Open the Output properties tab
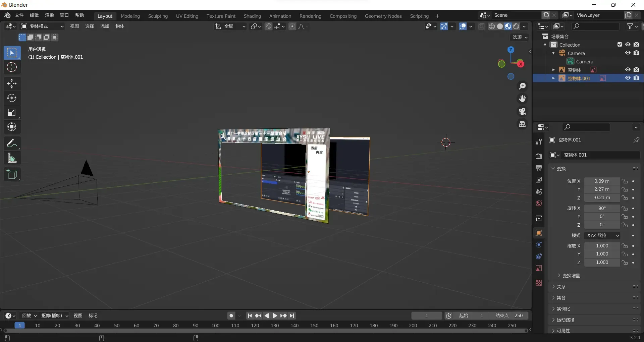 click(539, 168)
